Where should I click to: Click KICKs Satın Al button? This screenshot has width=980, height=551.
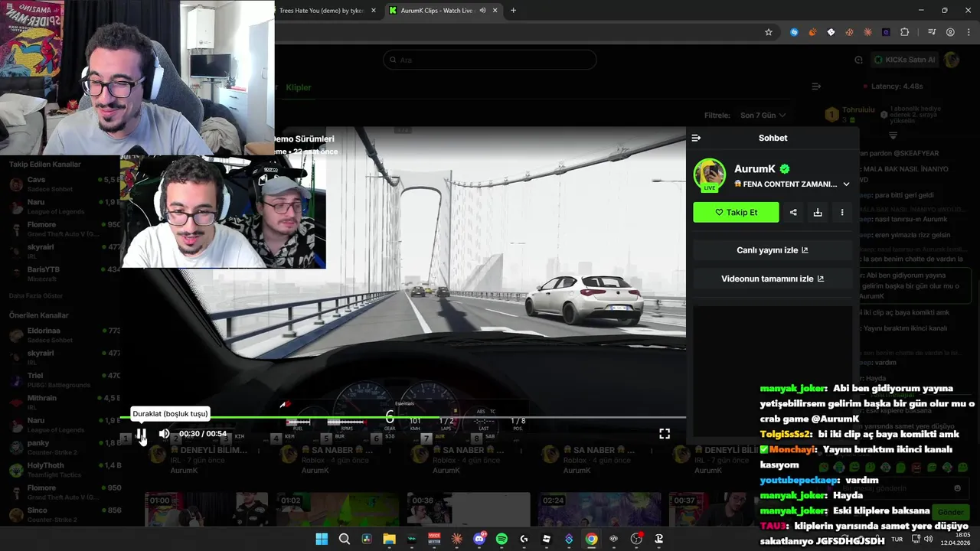(x=905, y=60)
